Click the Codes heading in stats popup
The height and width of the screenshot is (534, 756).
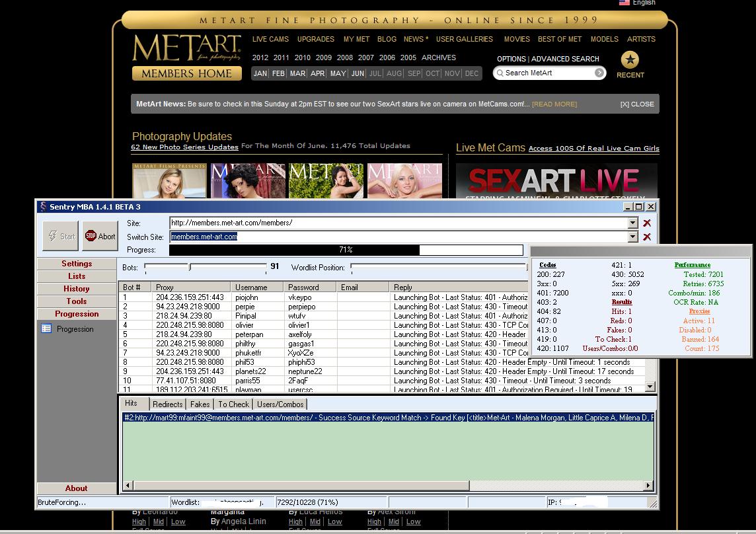547,265
